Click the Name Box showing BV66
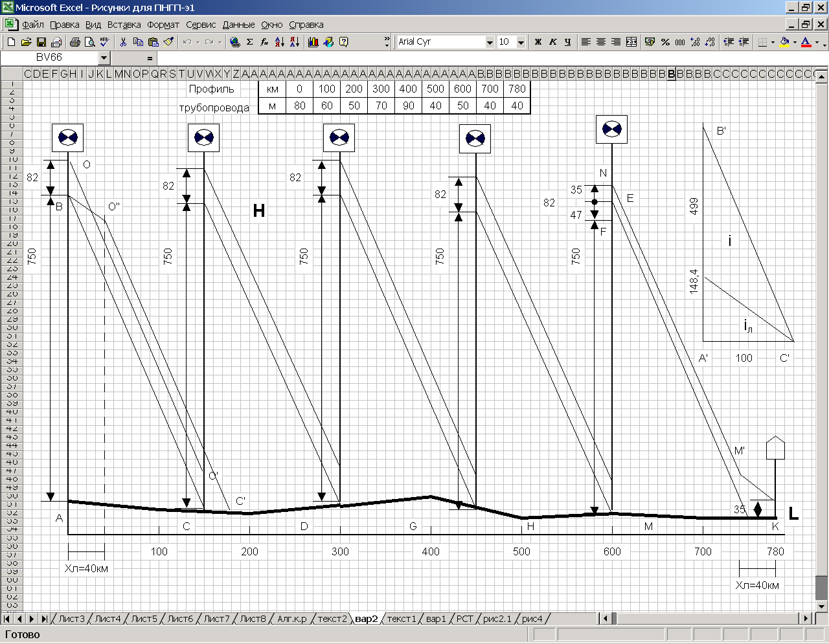Screen dimensions: 829x644 tap(49, 58)
